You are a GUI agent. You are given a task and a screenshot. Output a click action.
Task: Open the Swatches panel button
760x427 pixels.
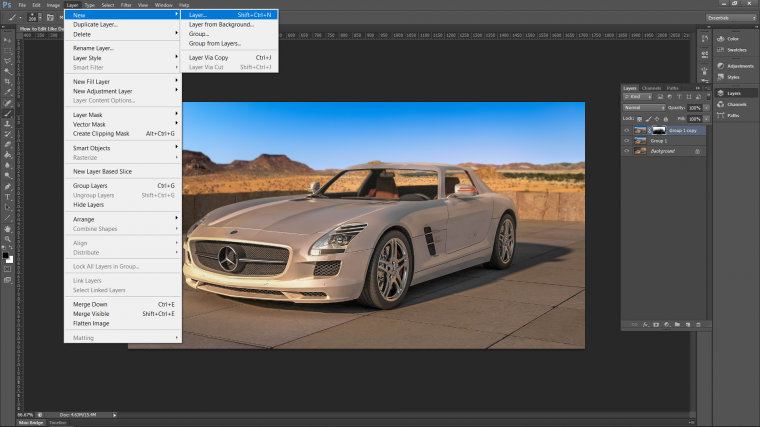[736, 50]
